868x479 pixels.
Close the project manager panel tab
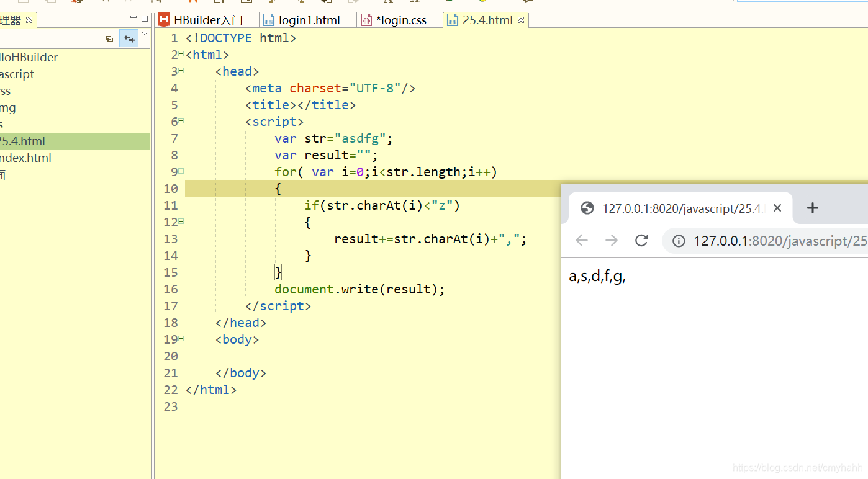point(29,20)
